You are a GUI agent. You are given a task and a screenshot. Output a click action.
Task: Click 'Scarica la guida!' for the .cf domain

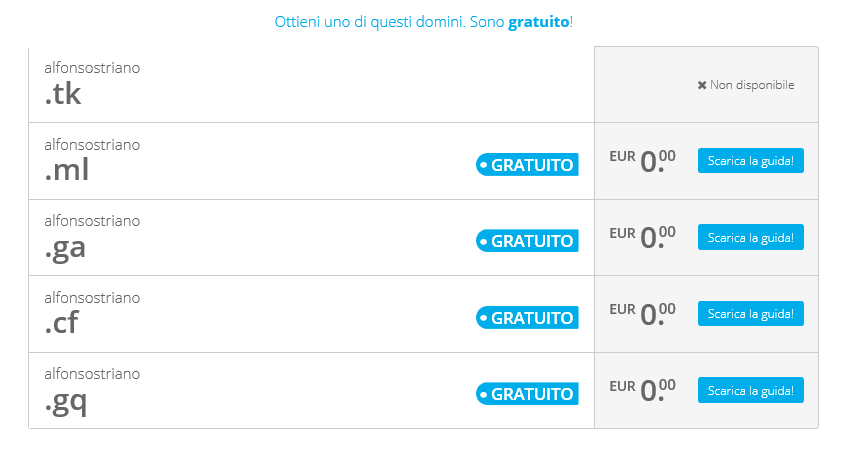coord(751,314)
